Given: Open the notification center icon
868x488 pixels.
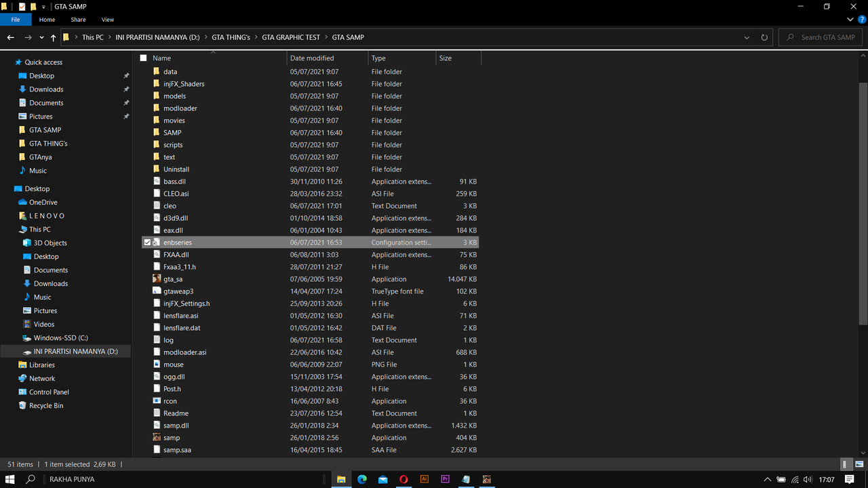Looking at the screenshot, I should point(850,479).
